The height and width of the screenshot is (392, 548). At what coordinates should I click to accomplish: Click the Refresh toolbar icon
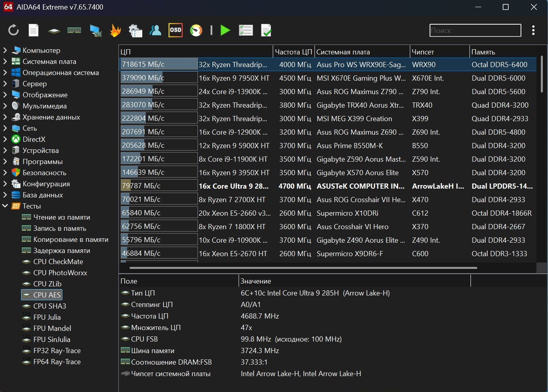click(14, 30)
